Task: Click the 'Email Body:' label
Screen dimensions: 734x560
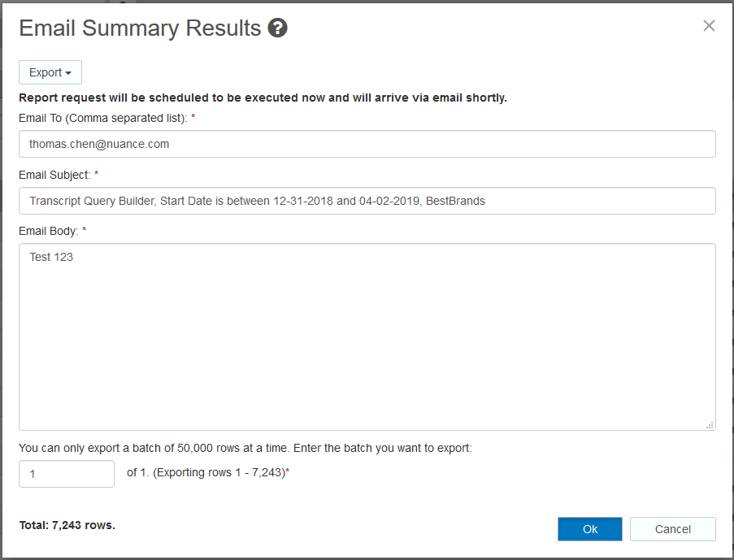Action: coord(48,231)
